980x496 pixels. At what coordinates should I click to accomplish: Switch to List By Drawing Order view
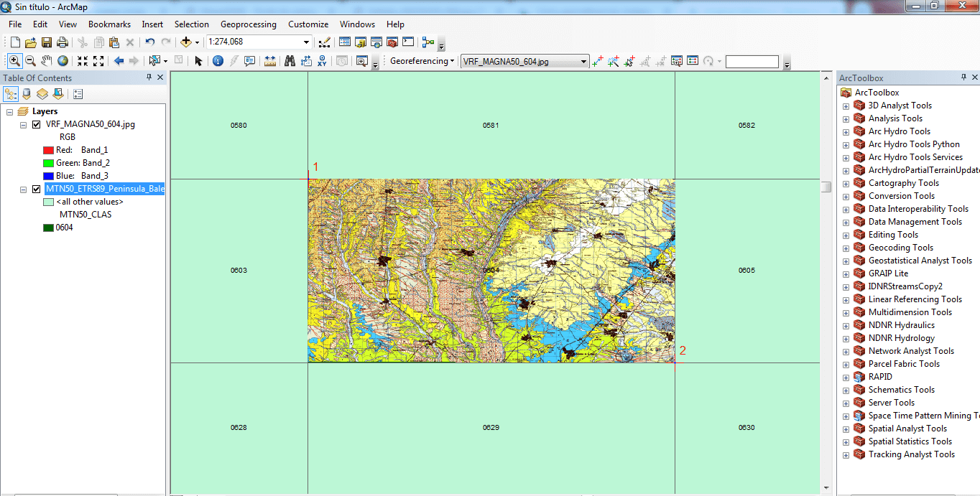(x=11, y=94)
